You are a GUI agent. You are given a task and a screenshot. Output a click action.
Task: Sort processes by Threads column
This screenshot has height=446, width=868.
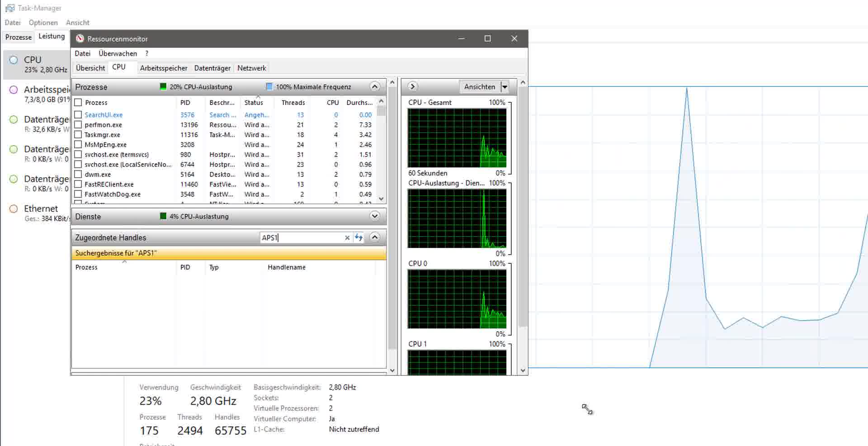[292, 103]
